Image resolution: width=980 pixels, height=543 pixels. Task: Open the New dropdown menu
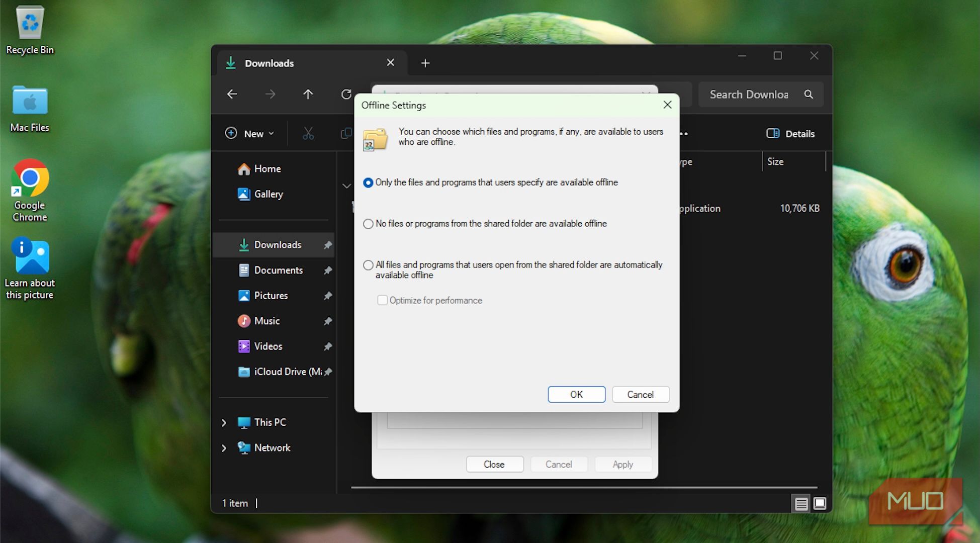249,133
